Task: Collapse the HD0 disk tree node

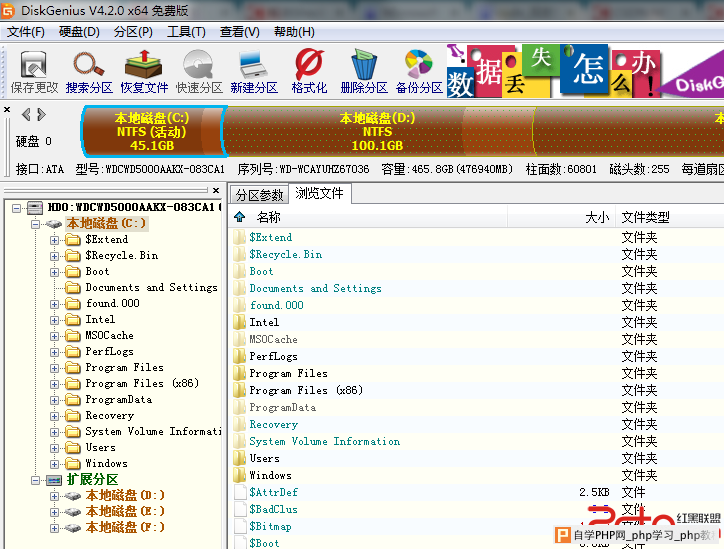Action: pos(17,208)
